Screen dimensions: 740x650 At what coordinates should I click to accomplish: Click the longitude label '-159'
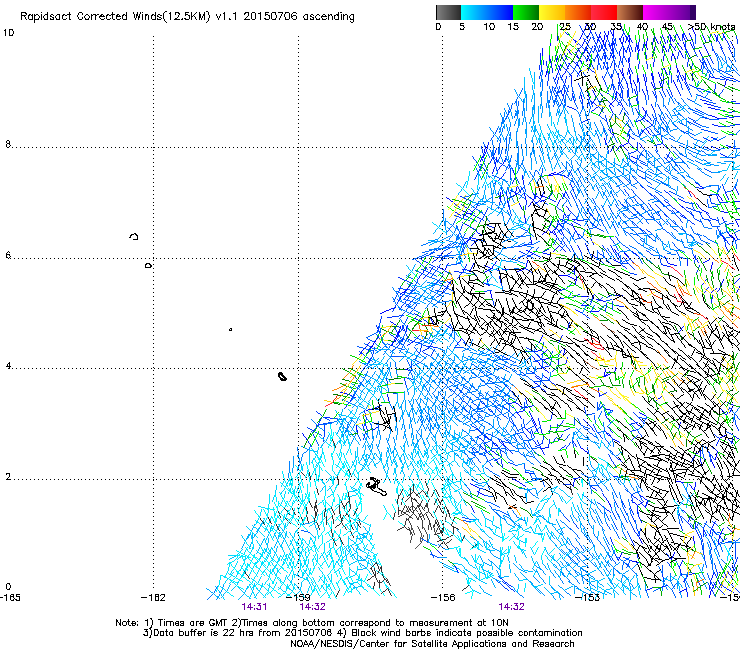299,597
